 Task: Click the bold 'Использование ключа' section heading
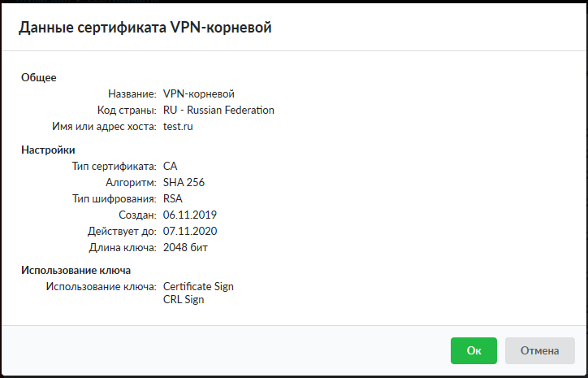pos(76,270)
